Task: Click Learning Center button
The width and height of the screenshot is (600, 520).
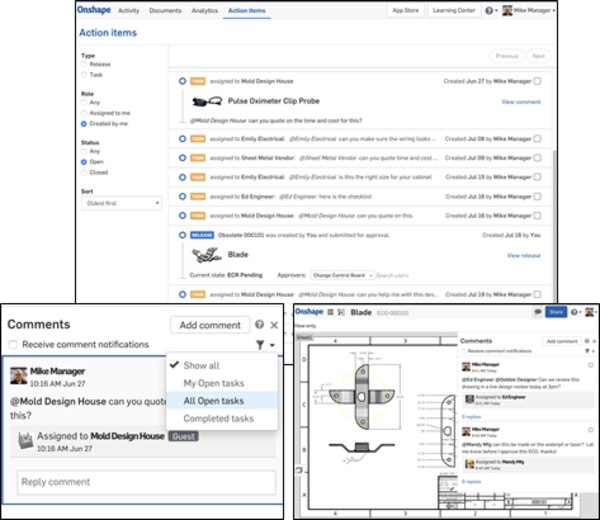Action: [454, 11]
